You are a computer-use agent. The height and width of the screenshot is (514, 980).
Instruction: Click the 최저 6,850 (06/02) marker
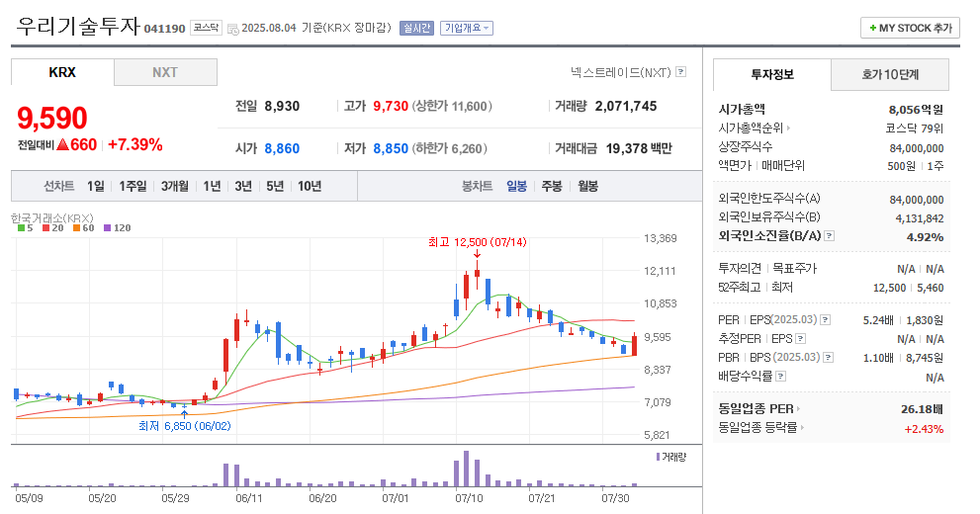[x=184, y=426]
